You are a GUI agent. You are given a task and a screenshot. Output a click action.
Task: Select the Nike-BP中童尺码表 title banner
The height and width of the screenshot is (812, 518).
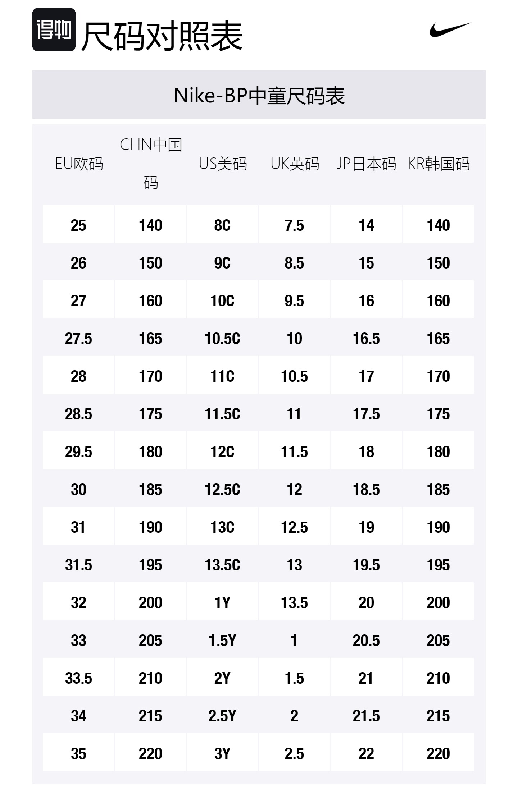[x=259, y=95]
